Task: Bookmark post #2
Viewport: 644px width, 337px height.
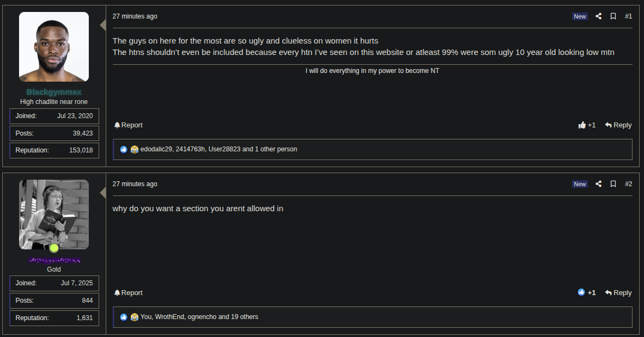Action: 613,184
